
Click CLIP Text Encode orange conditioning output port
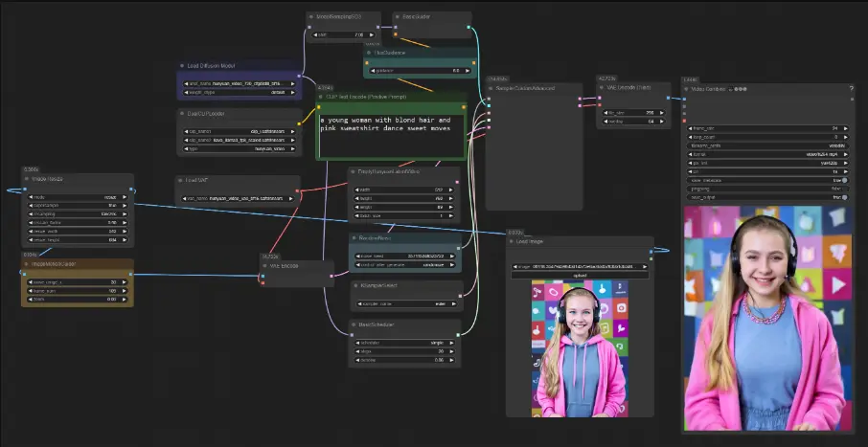[463, 107]
